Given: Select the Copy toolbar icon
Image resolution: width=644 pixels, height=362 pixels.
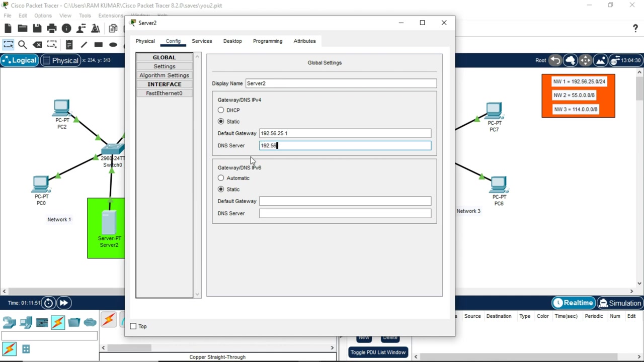Looking at the screenshot, I should 113,29.
